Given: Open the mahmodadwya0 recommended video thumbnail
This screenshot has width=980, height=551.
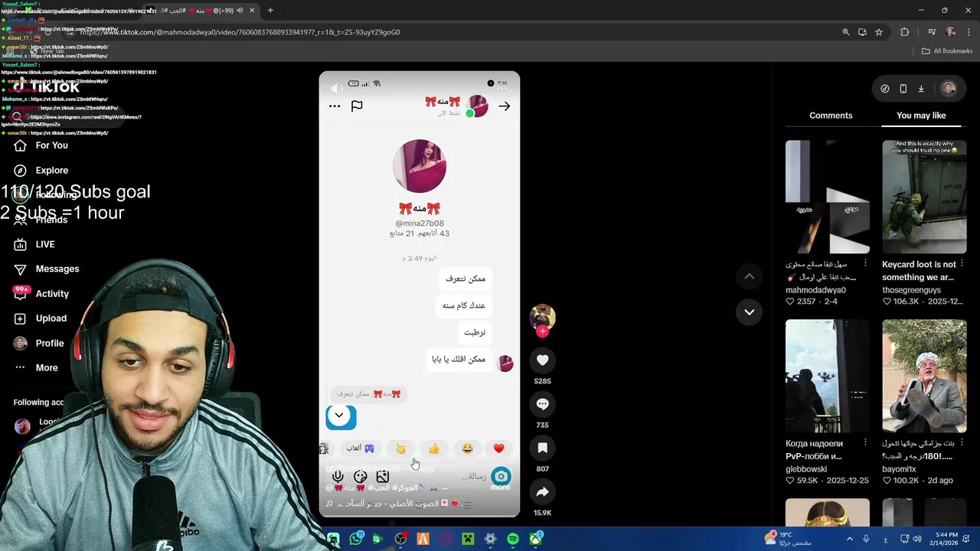Looking at the screenshot, I should [828, 197].
